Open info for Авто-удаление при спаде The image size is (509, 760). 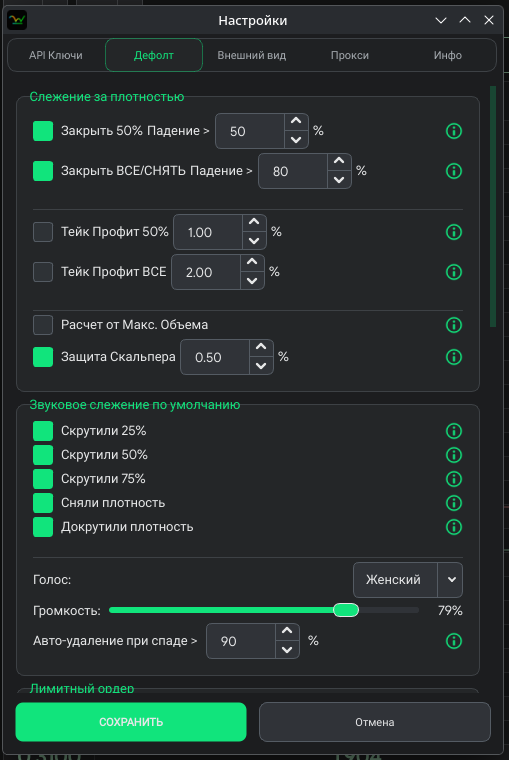tap(454, 641)
